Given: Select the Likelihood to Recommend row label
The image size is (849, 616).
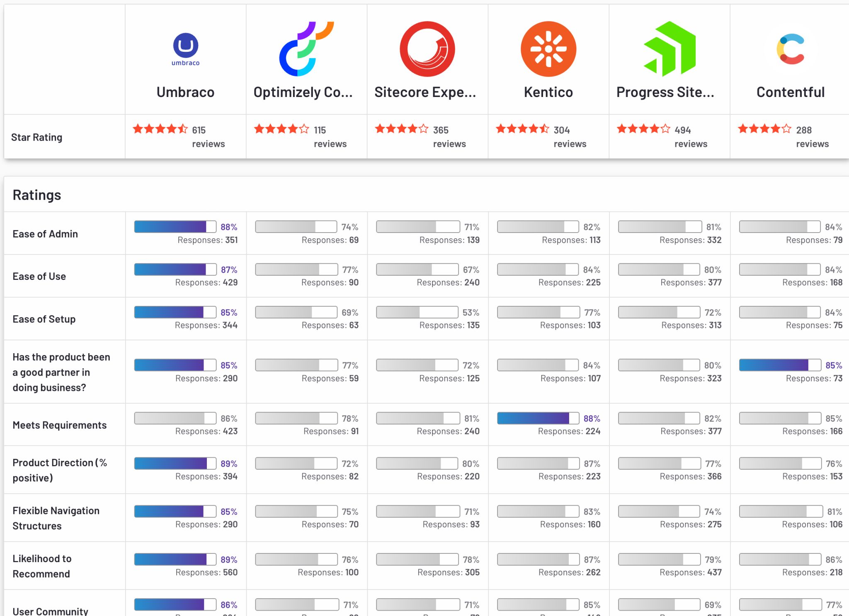Looking at the screenshot, I should pyautogui.click(x=42, y=566).
